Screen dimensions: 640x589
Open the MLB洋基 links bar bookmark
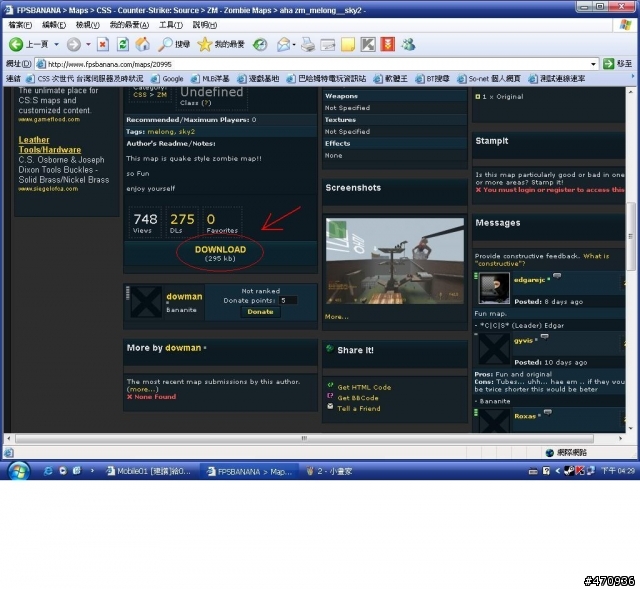pyautogui.click(x=211, y=79)
